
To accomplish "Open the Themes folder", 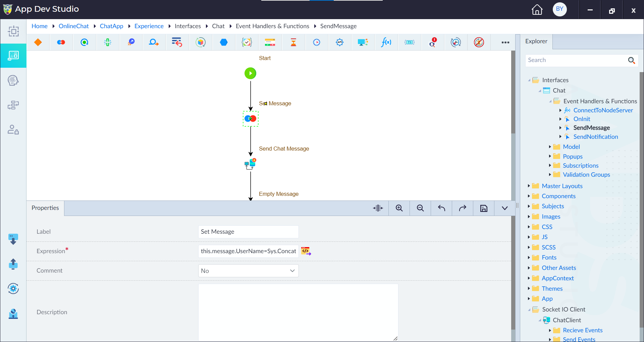I will pos(552,289).
